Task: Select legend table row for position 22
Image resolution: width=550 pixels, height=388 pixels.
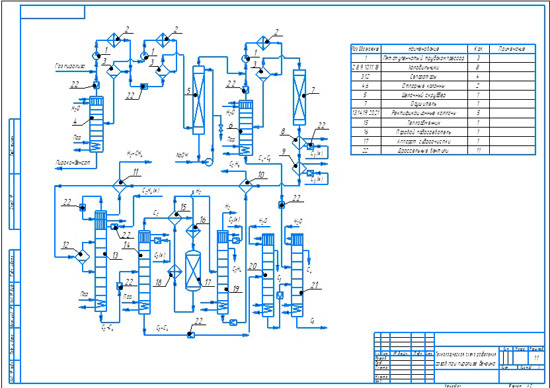Action: (443, 150)
